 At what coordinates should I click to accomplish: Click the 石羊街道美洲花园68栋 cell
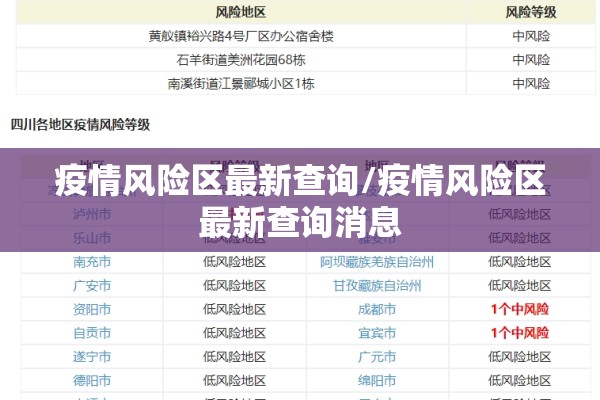(241, 60)
